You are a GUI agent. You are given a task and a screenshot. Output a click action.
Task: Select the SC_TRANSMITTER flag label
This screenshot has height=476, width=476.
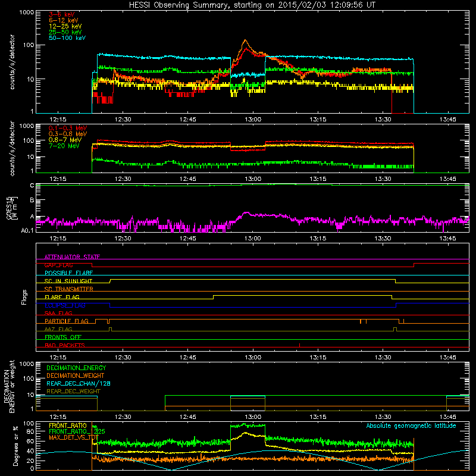69,289
